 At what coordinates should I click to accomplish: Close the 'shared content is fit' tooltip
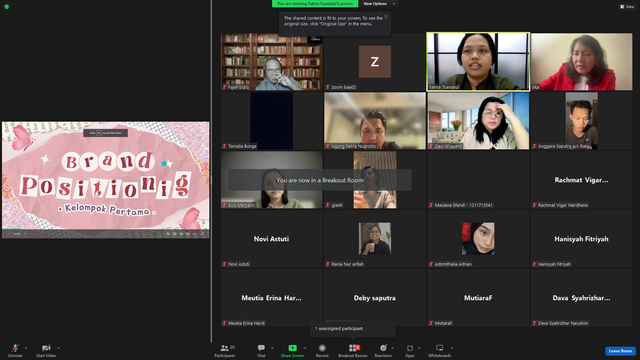pyautogui.click(x=386, y=16)
